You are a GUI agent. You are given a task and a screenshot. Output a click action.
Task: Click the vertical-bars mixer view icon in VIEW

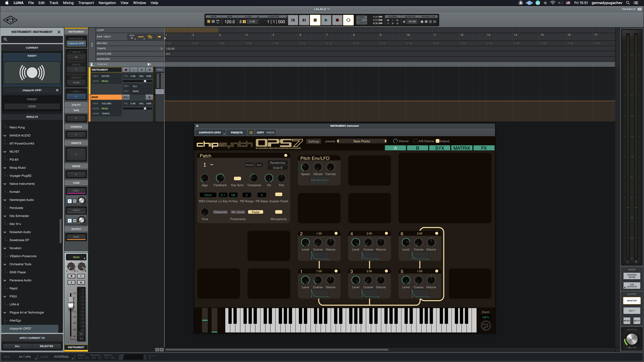pyautogui.click(x=213, y=22)
